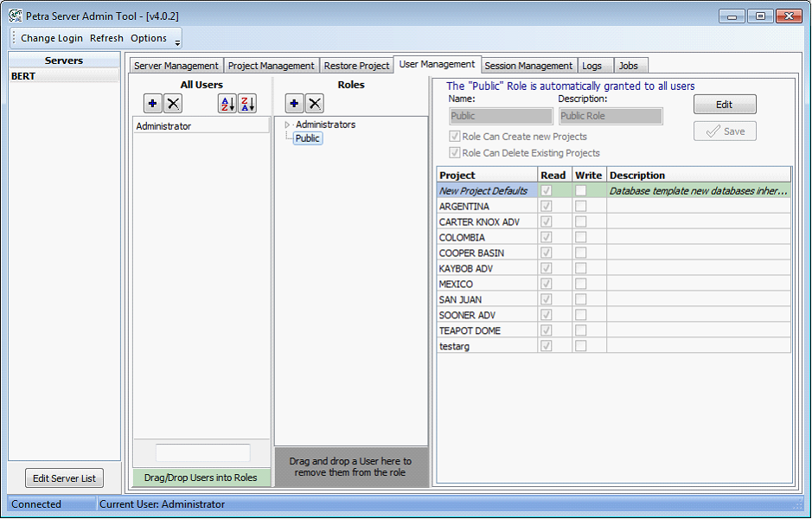Sort users Z to A descending
Viewport: 812px width, 519px height.
(x=247, y=104)
